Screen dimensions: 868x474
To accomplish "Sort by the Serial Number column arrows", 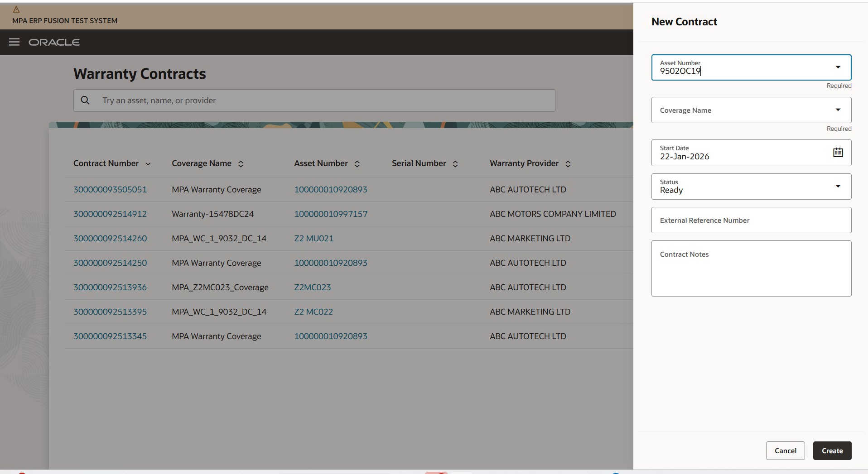I will (456, 164).
